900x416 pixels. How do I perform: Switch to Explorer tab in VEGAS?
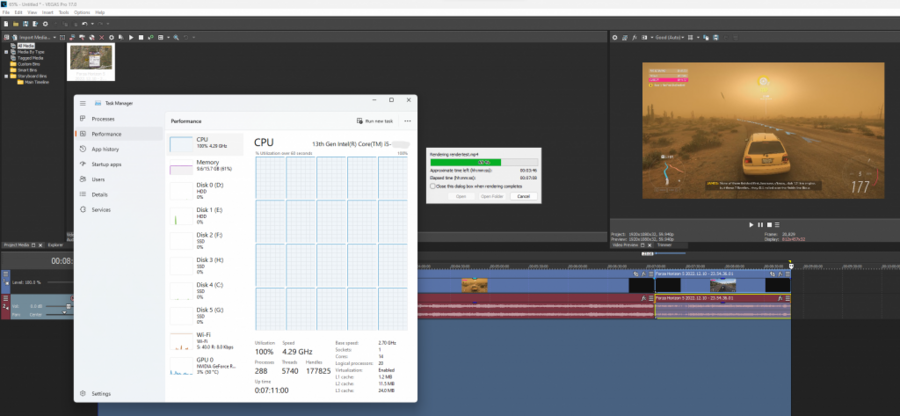[56, 245]
